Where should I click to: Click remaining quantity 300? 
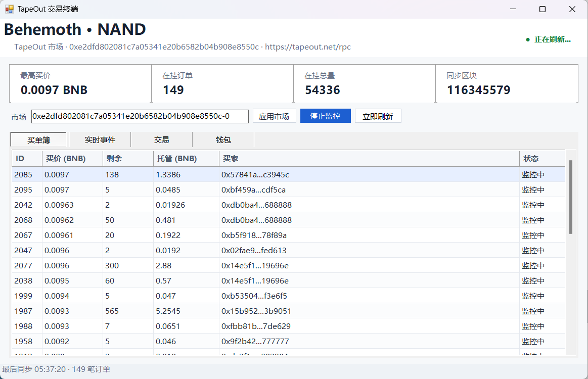(112, 266)
